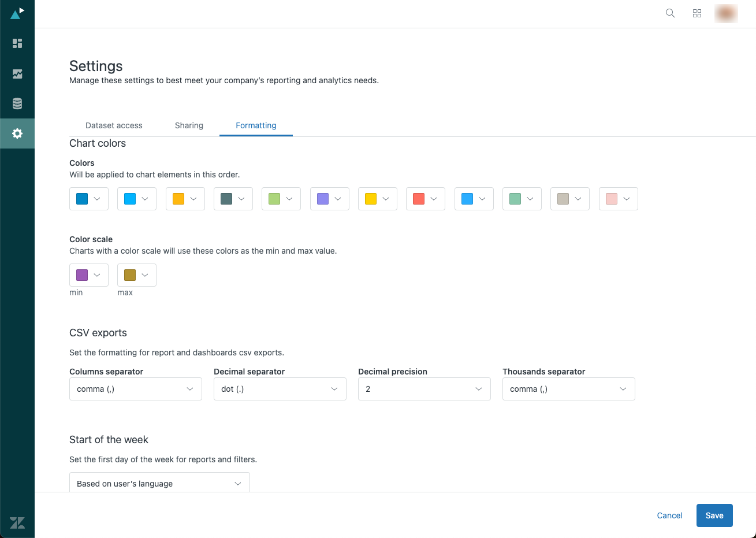The image size is (756, 538).
Task: Open the dark teal-gray chart color dropdown
Action: (233, 199)
